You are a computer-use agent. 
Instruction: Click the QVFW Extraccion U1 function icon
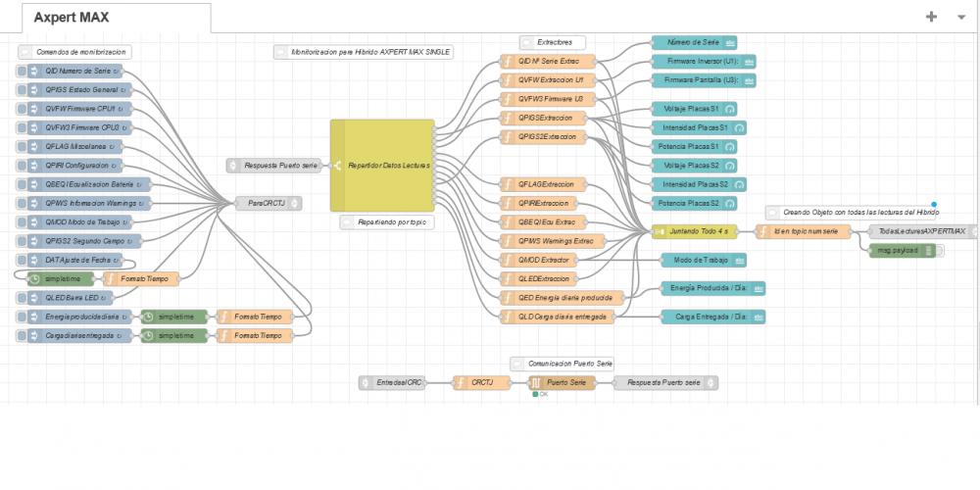[x=508, y=80]
